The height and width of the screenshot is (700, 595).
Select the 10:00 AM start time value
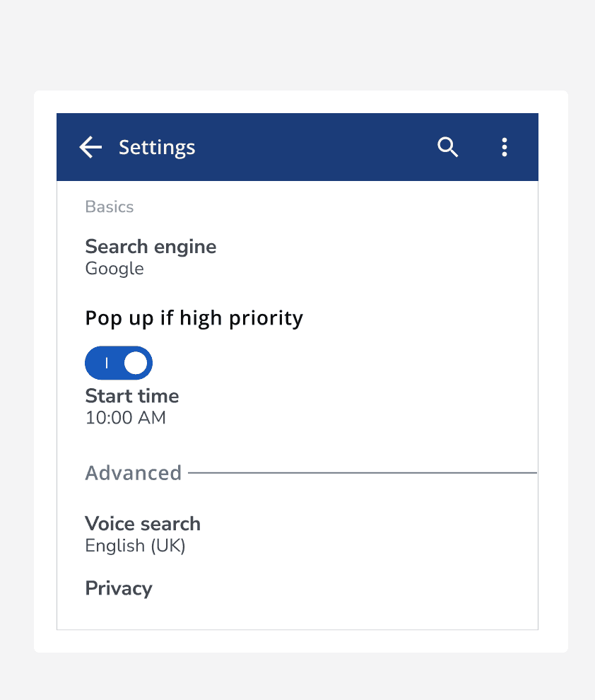pyautogui.click(x=125, y=418)
